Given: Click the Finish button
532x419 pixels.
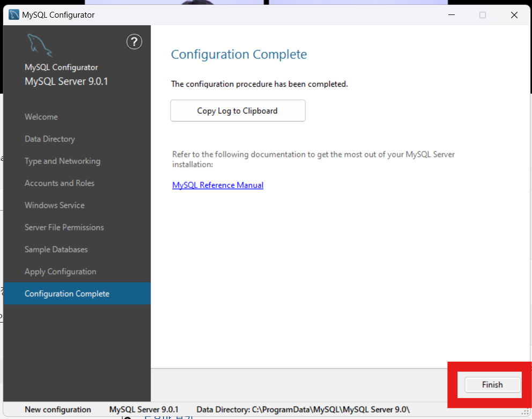Looking at the screenshot, I should click(492, 385).
